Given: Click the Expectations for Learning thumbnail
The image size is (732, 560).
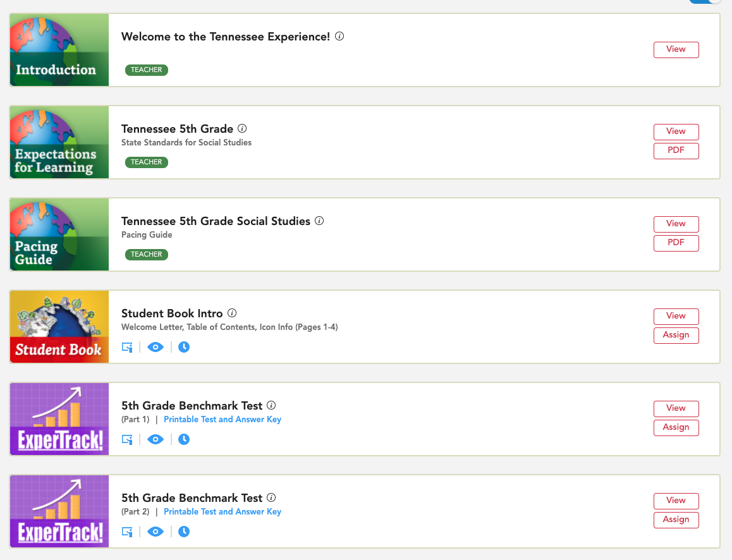Looking at the screenshot, I should [59, 142].
